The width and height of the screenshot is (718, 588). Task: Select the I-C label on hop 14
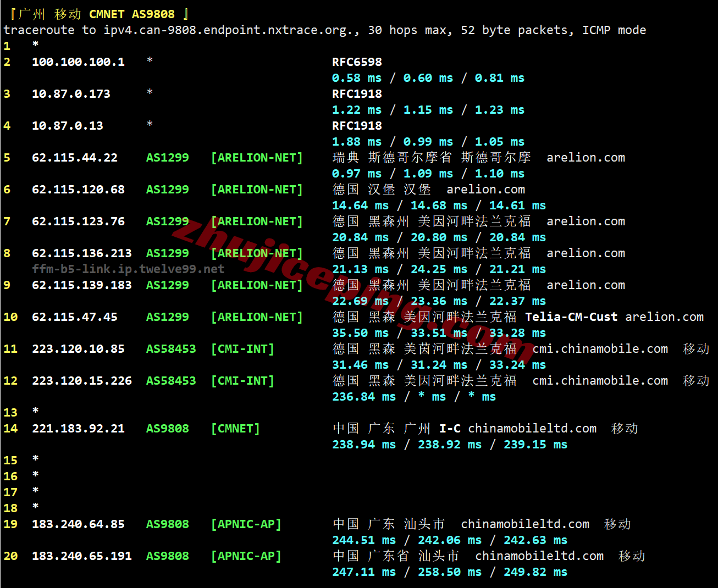pos(450,429)
